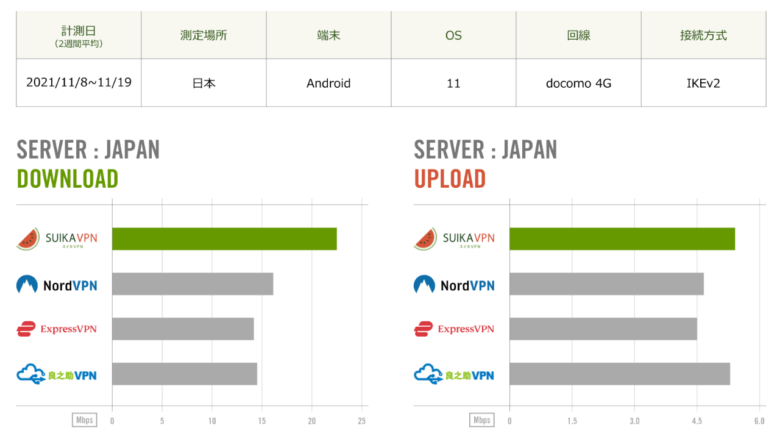Select the gray NordVPN upload bar

point(607,284)
